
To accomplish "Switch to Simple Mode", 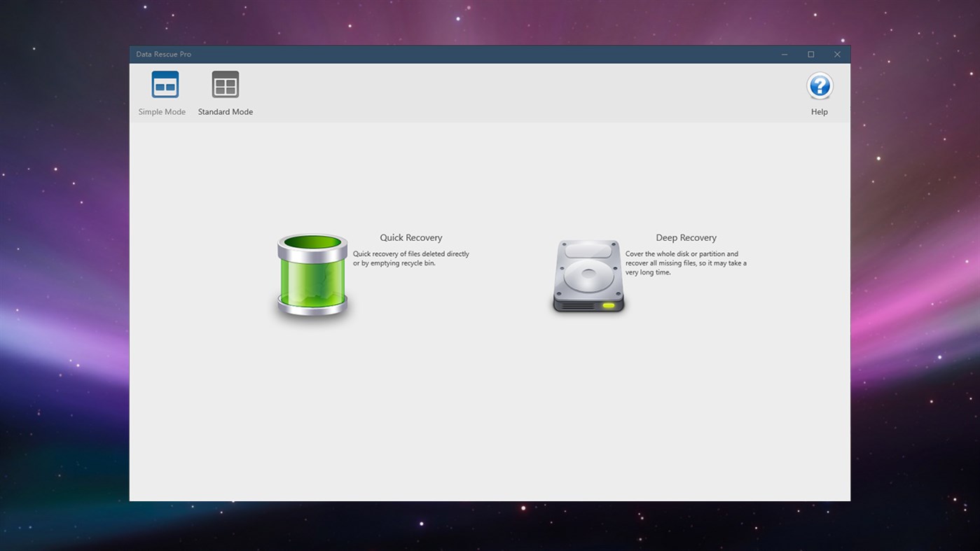I will 163,93.
